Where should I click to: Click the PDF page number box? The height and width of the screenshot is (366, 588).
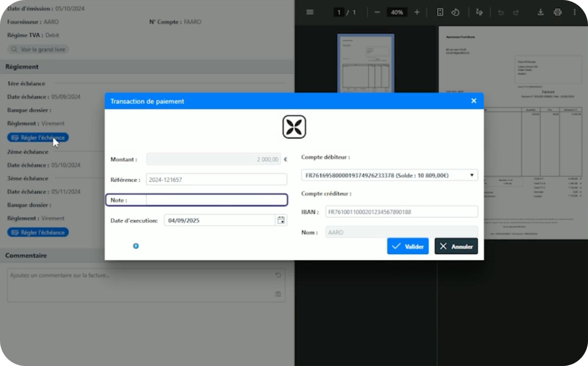[x=339, y=12]
